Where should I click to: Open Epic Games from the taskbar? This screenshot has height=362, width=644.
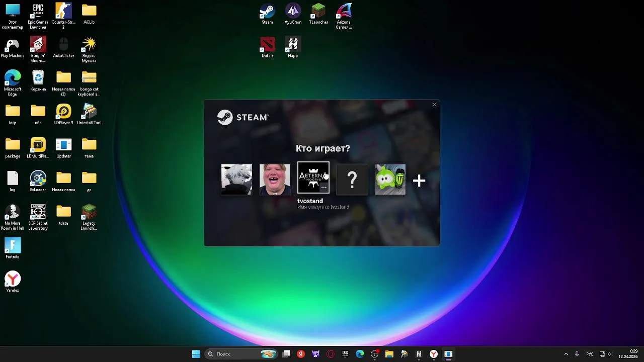(x=345, y=354)
